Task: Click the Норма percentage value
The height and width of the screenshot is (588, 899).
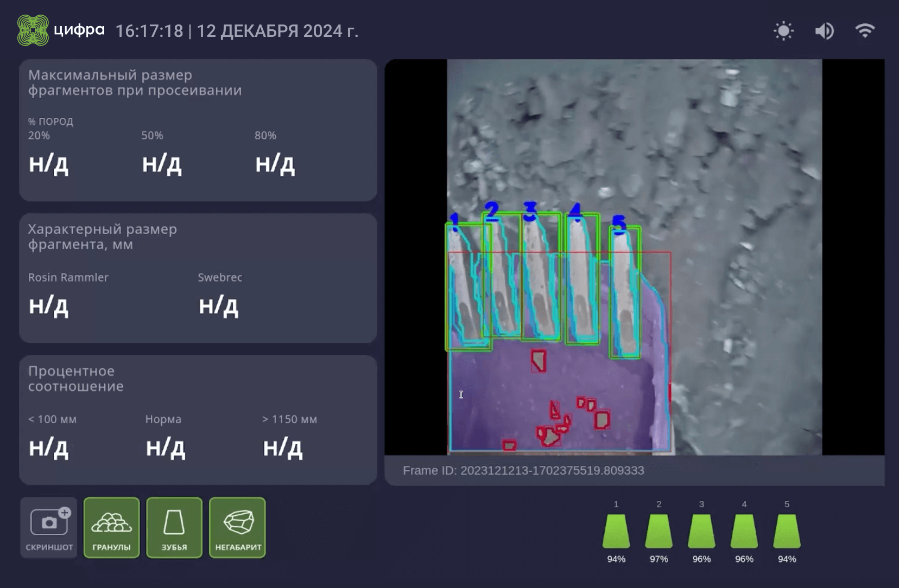Action: [x=166, y=448]
